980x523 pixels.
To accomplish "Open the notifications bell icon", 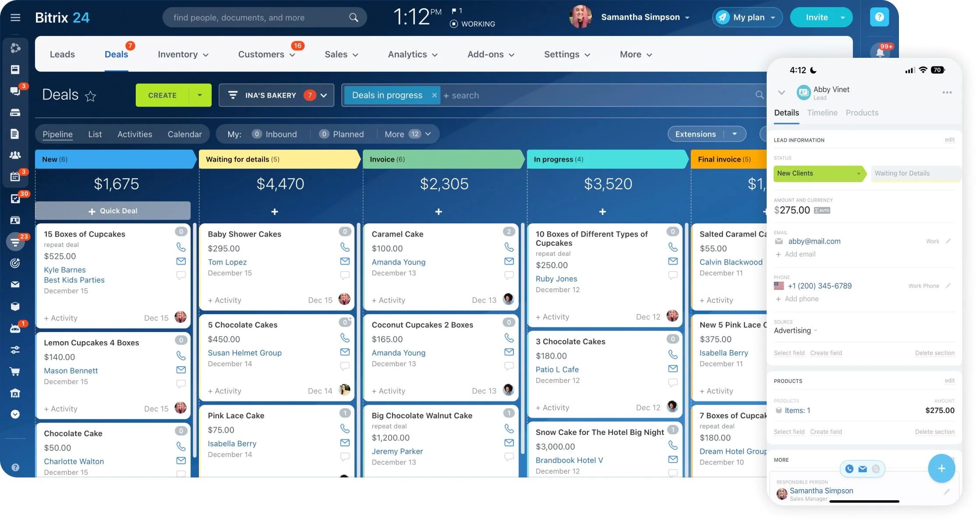I will [x=880, y=53].
